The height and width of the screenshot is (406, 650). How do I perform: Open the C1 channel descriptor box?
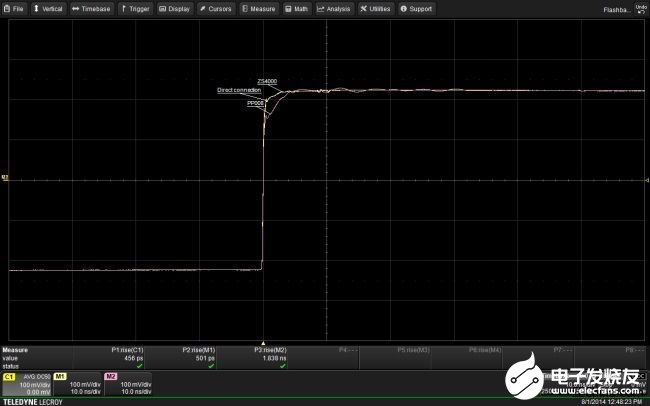pos(27,384)
